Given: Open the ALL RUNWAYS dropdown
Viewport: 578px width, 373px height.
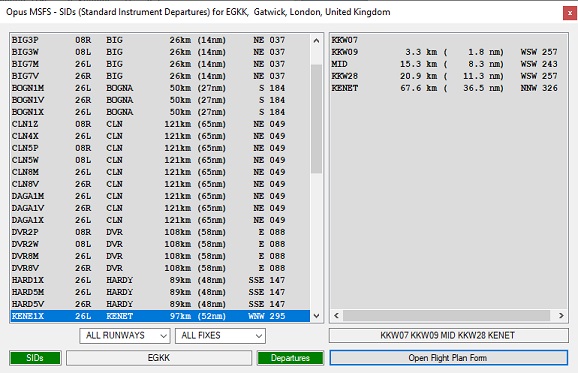Looking at the screenshot, I should coord(125,336).
